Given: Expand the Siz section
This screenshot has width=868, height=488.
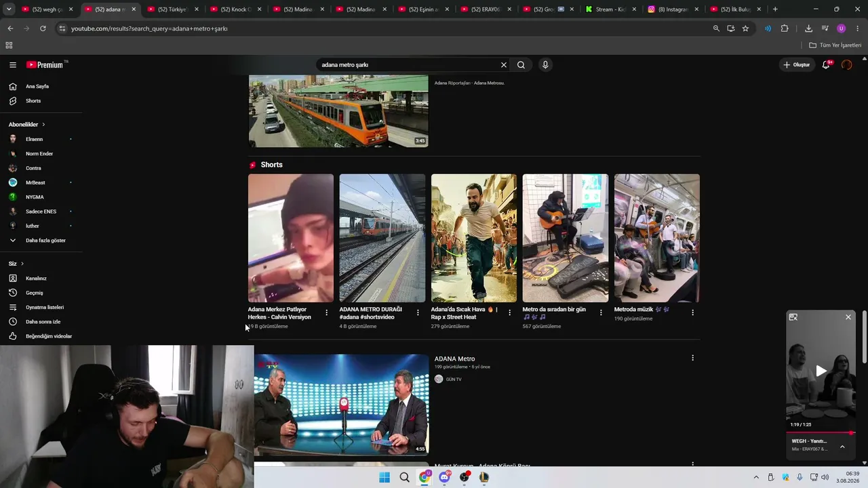Looking at the screenshot, I should pyautogui.click(x=16, y=264).
